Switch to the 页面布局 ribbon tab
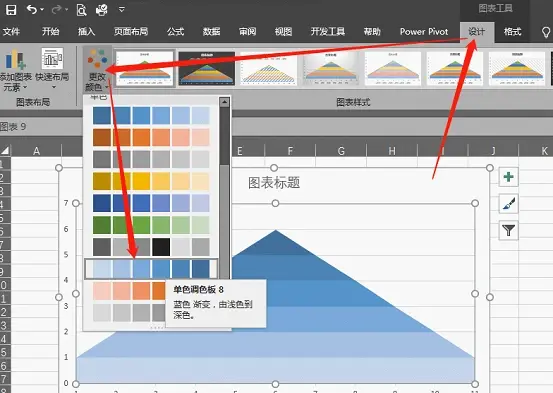 pyautogui.click(x=131, y=32)
